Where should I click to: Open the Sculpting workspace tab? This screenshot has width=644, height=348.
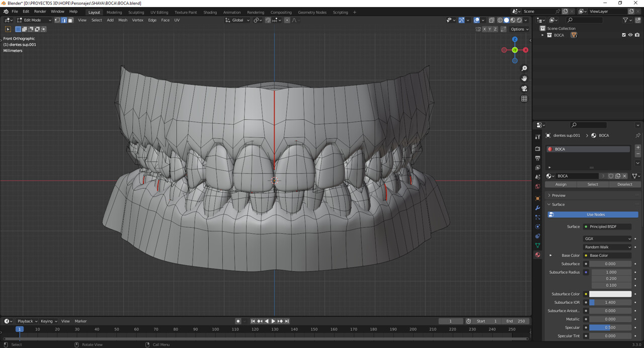click(136, 12)
